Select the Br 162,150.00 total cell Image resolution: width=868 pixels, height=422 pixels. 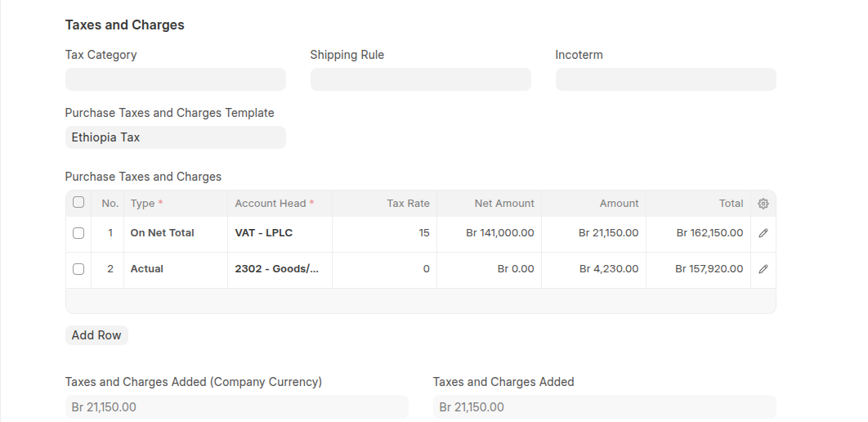click(698, 233)
